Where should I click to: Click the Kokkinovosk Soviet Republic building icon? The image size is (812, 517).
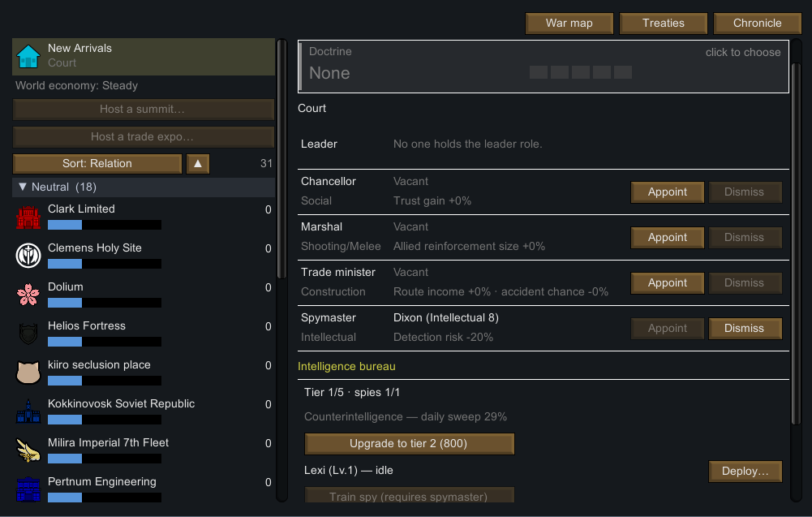28,411
